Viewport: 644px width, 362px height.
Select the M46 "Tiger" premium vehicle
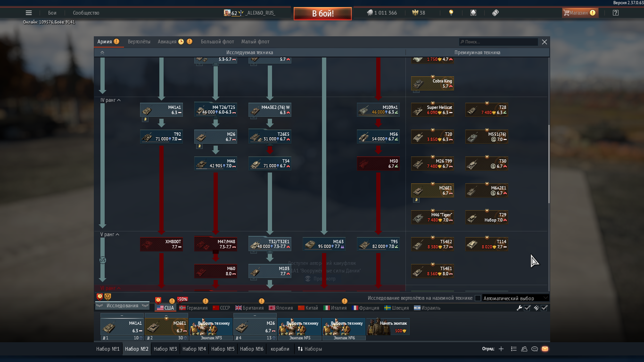tap(432, 217)
